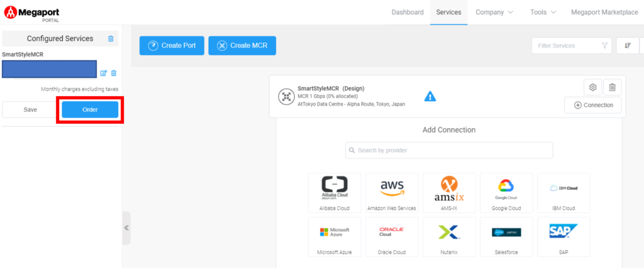
Task: Click MCR 1 Gbps (0% allocated) text
Action: pos(328,97)
